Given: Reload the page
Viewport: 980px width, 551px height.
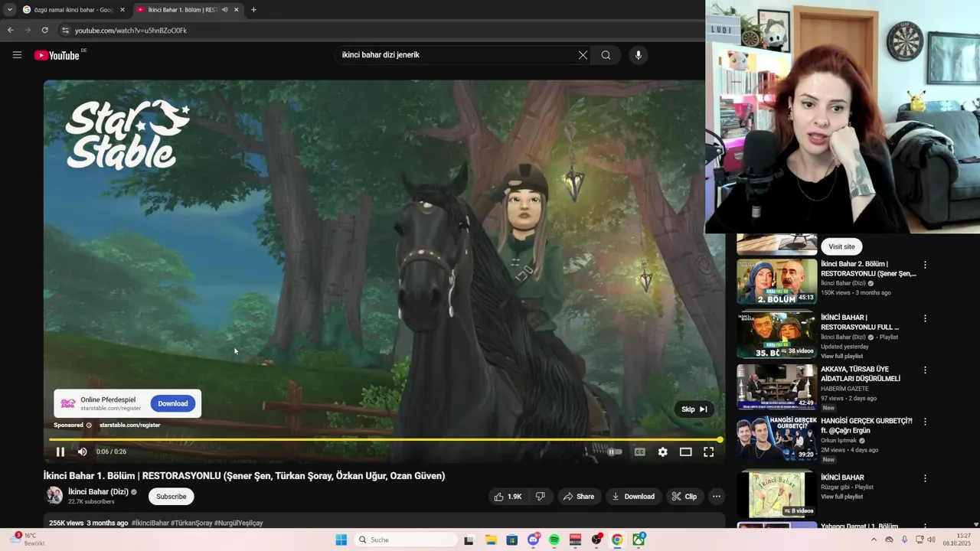Looking at the screenshot, I should pos(44,31).
